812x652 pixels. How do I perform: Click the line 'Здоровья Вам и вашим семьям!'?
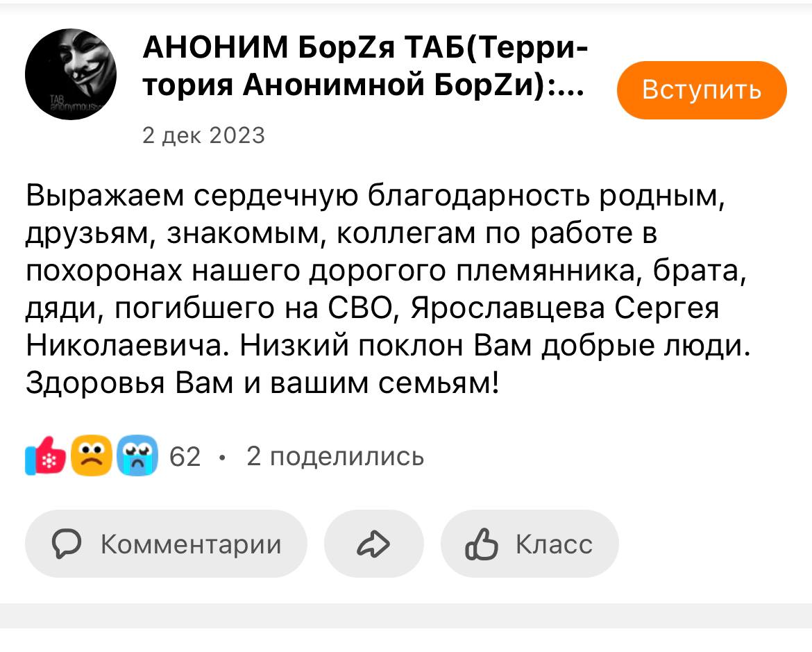262,381
